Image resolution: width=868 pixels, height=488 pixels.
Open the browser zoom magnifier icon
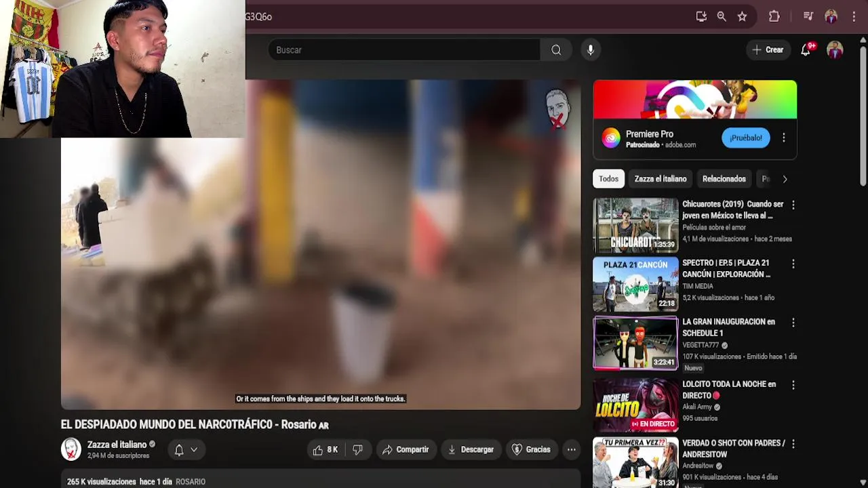pyautogui.click(x=722, y=16)
